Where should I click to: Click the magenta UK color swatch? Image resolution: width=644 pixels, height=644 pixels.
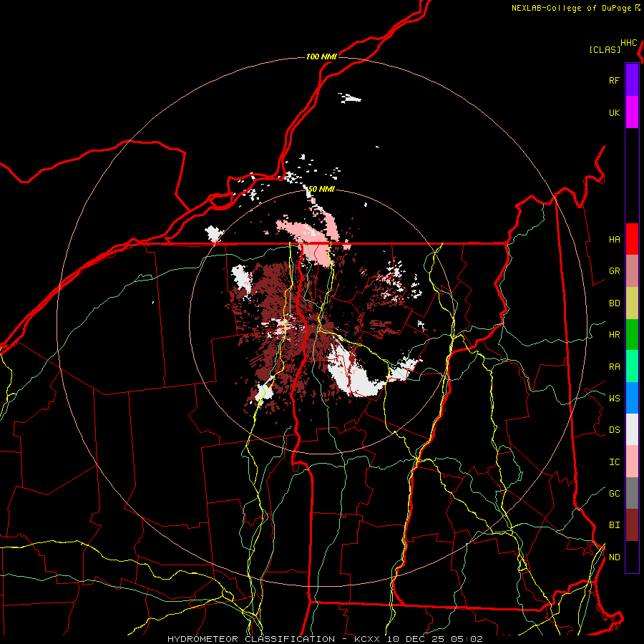[x=632, y=112]
